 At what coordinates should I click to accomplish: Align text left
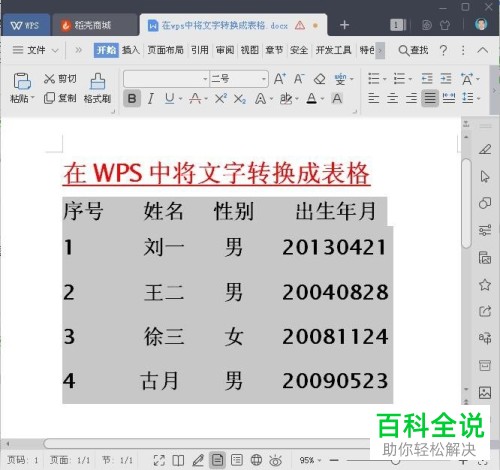(374, 98)
